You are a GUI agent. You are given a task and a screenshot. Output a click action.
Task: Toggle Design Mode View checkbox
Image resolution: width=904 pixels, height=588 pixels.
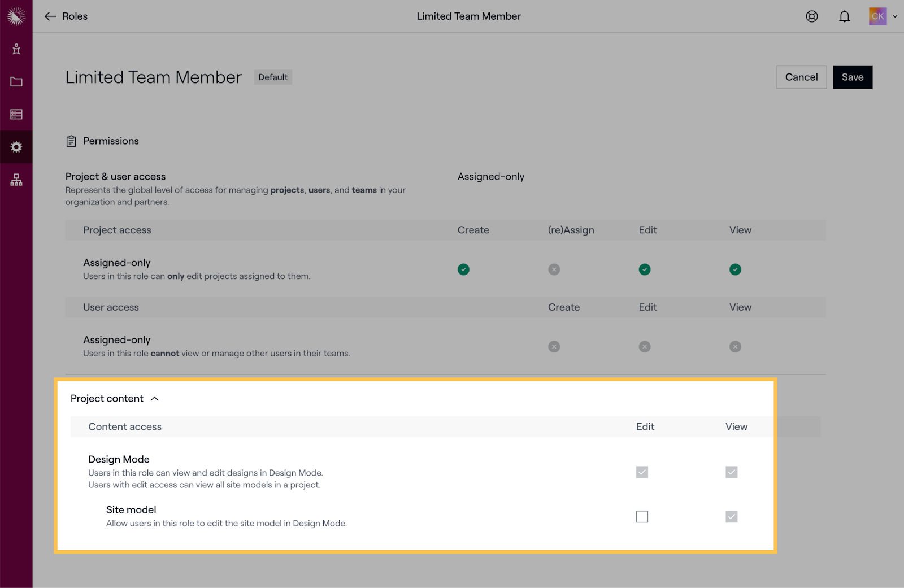731,472
